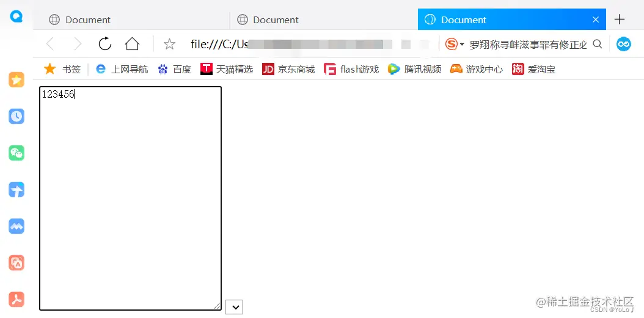The width and height of the screenshot is (644, 318).
Task: Bookmark this page with the star icon
Action: pyautogui.click(x=169, y=45)
